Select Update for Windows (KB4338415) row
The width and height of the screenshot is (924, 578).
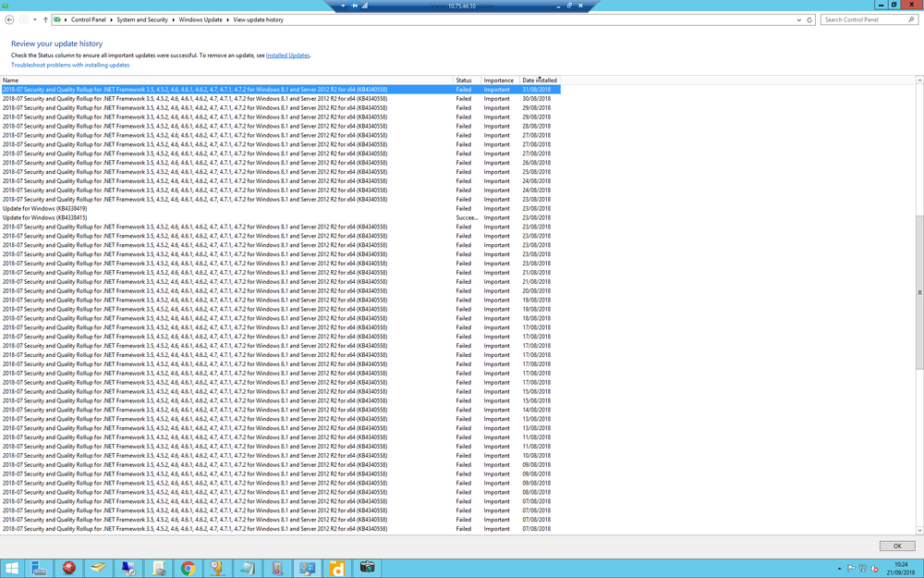tap(281, 217)
